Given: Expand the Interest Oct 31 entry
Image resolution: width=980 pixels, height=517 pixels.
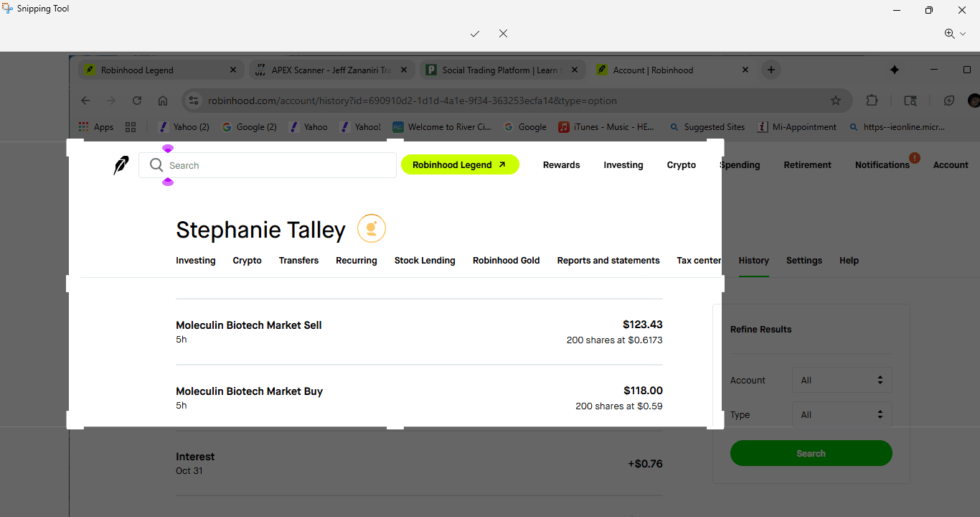Looking at the screenshot, I should coord(419,463).
